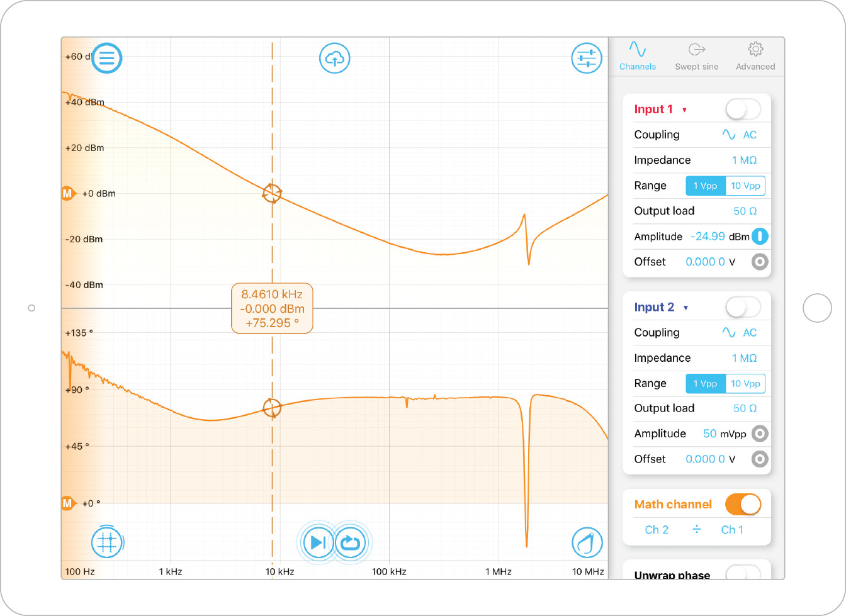Expand the Input 2 dropdown arrow

tap(685, 308)
